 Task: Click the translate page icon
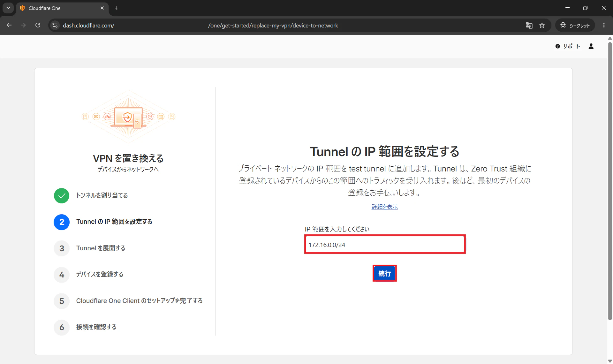529,25
